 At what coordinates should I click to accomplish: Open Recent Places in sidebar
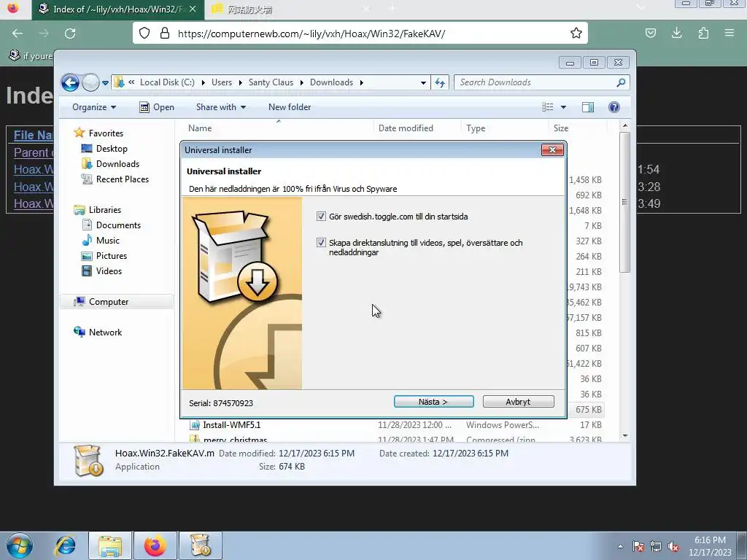point(115,179)
